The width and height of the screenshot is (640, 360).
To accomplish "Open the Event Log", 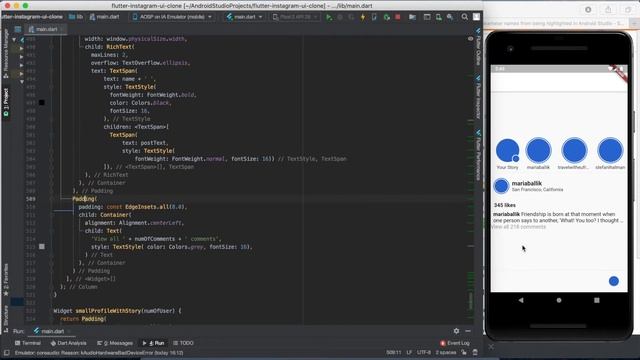I will coord(455,343).
